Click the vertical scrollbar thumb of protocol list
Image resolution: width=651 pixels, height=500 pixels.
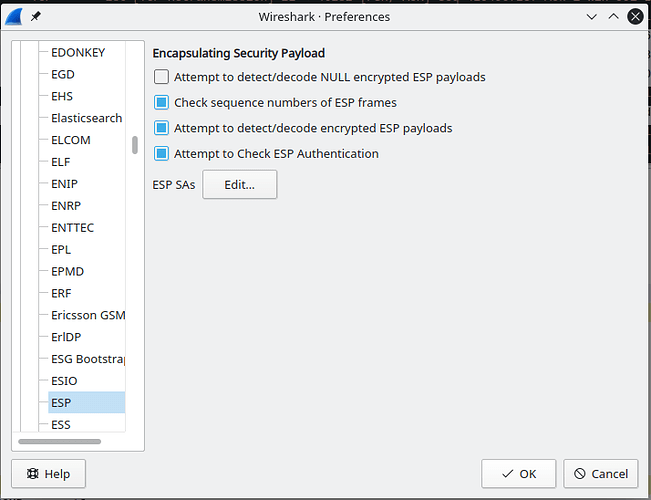135,145
